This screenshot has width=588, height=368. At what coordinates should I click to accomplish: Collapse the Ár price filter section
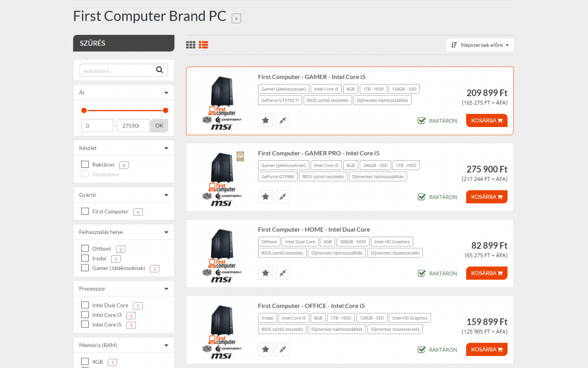166,93
